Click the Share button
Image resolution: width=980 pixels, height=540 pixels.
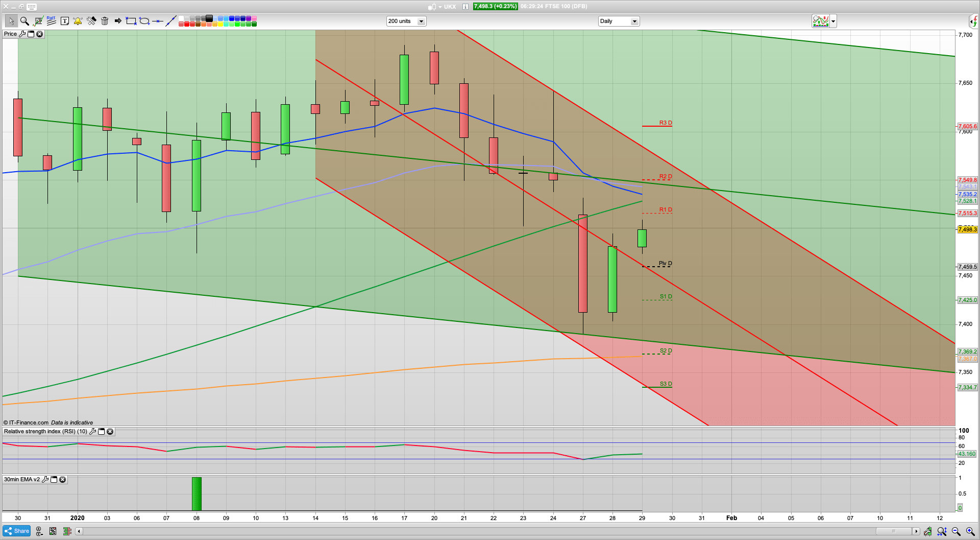tap(17, 531)
